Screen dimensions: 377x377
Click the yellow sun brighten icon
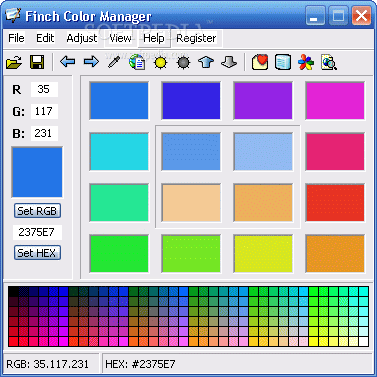pyautogui.click(x=160, y=62)
